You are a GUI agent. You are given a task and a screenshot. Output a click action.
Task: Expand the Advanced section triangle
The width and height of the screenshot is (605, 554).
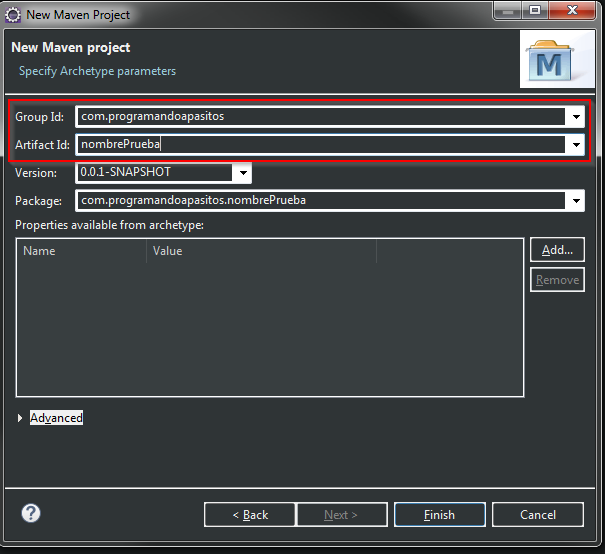pos(20,418)
